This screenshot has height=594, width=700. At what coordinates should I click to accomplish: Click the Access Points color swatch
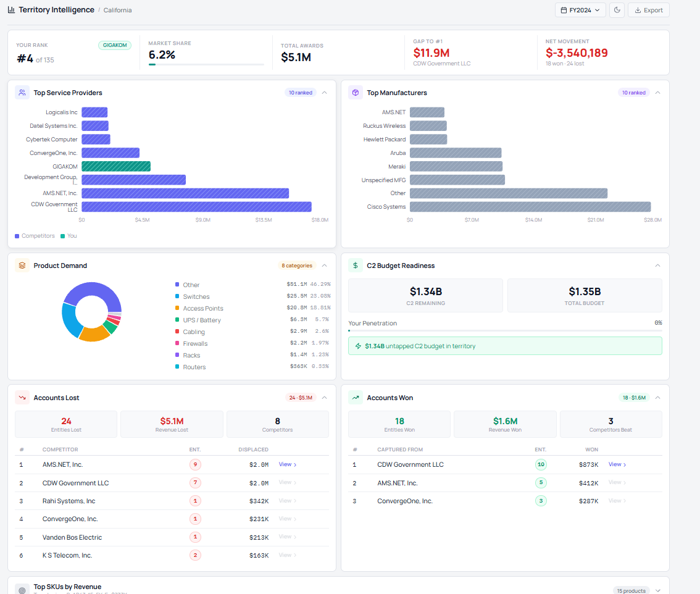[177, 308]
